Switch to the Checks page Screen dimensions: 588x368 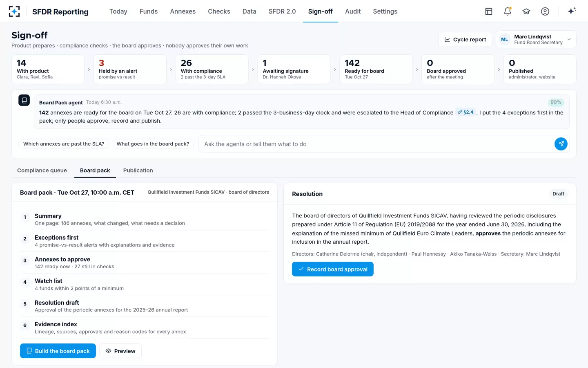point(219,11)
